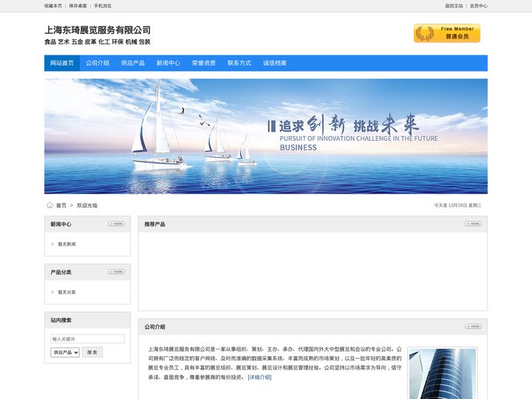Click the home icon in breadcrumb
532x399 pixels.
click(x=50, y=205)
